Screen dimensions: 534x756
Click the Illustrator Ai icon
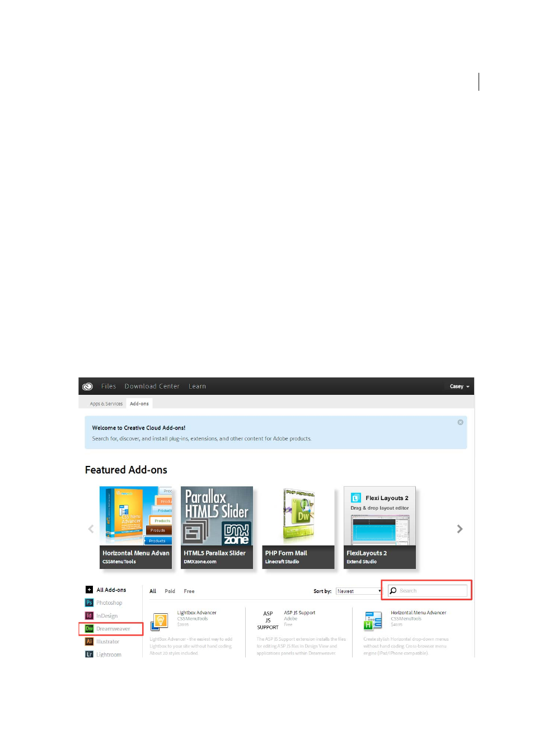pos(89,641)
